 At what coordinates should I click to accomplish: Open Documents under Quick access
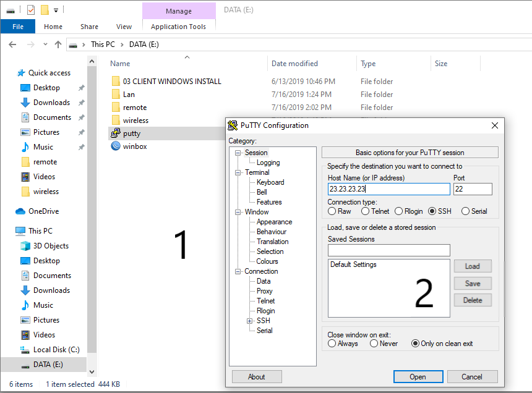[x=52, y=117]
